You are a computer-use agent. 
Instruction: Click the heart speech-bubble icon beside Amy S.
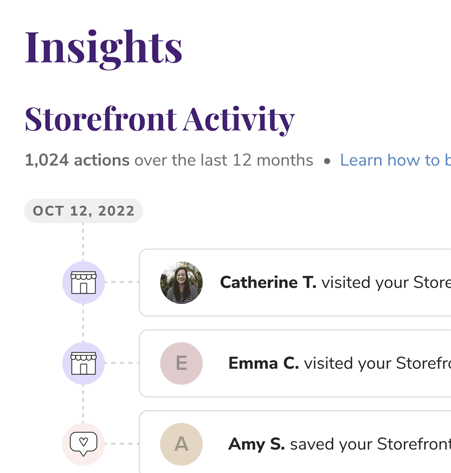click(83, 444)
